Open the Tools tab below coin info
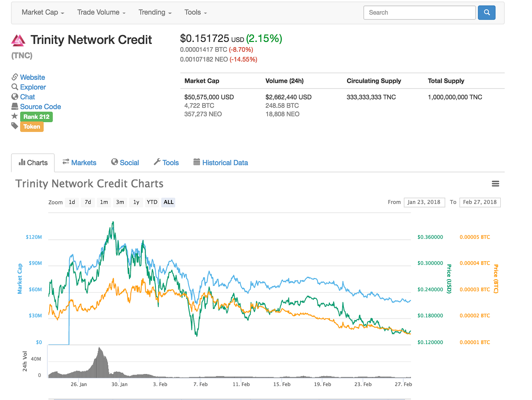 [x=166, y=163]
